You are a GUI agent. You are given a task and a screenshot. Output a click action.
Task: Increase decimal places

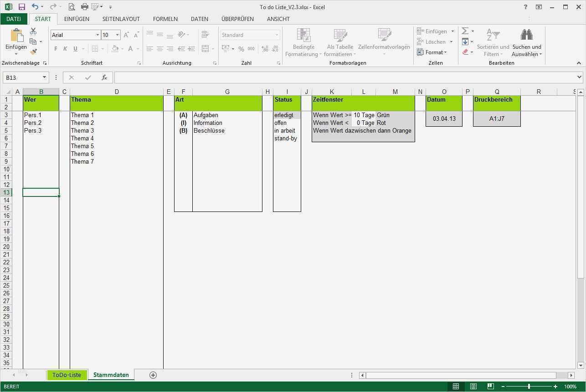click(x=265, y=49)
